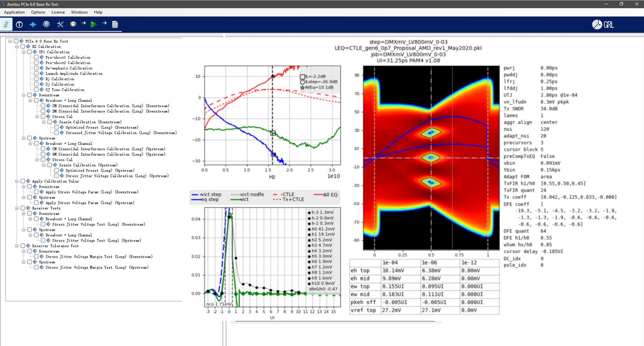Screen dimensions: 644x346
Task: Collapse the Apply Calibration Value node
Action: point(17,181)
